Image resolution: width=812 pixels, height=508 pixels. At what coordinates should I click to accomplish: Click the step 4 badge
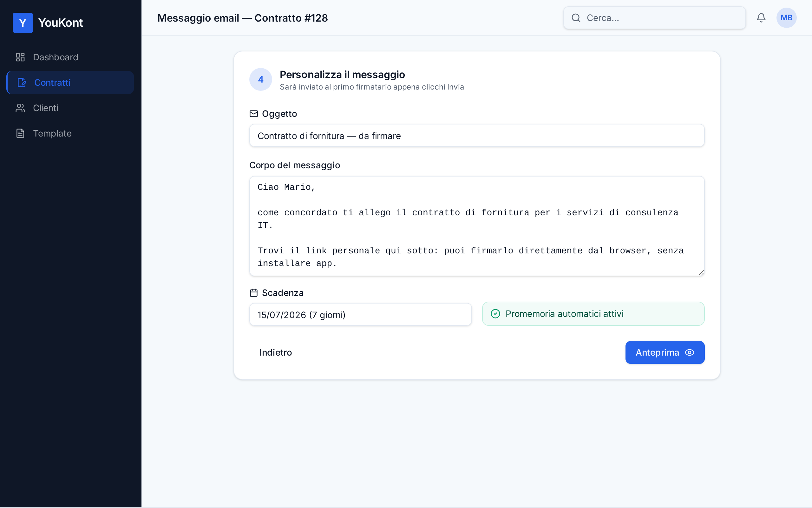[x=261, y=80]
